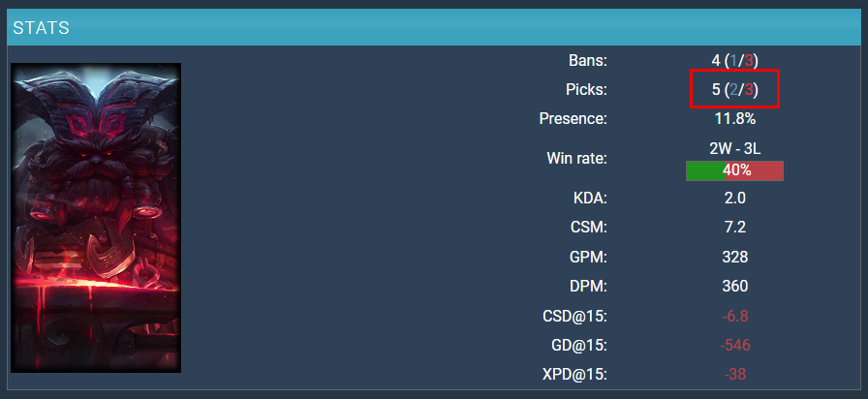Image resolution: width=868 pixels, height=399 pixels.
Task: Click the XPD@15 value -38
Action: (x=734, y=374)
